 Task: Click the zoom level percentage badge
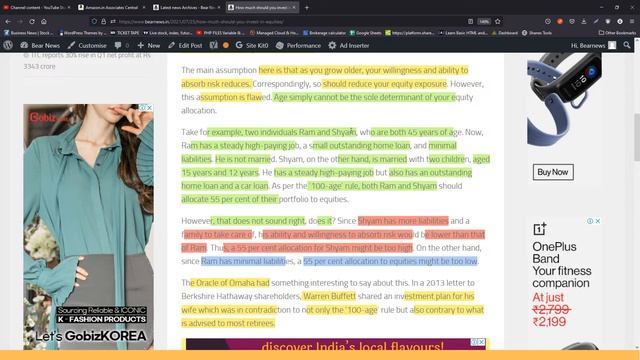(x=484, y=21)
